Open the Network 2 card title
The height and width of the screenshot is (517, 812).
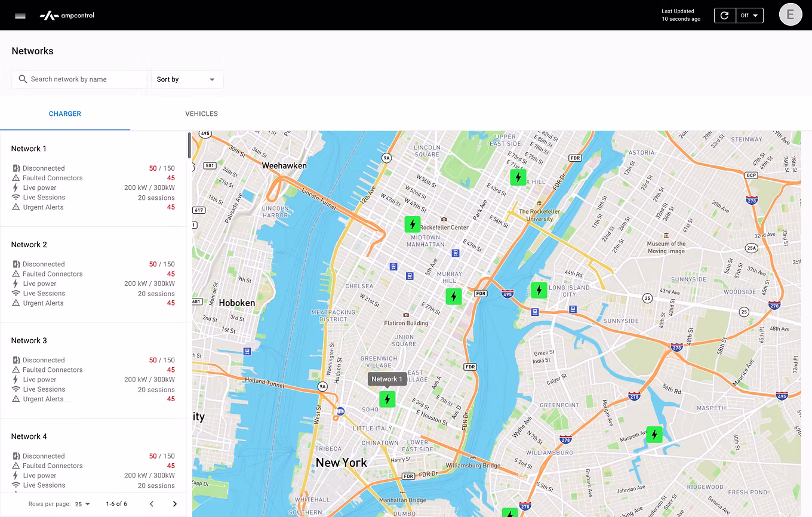point(29,245)
